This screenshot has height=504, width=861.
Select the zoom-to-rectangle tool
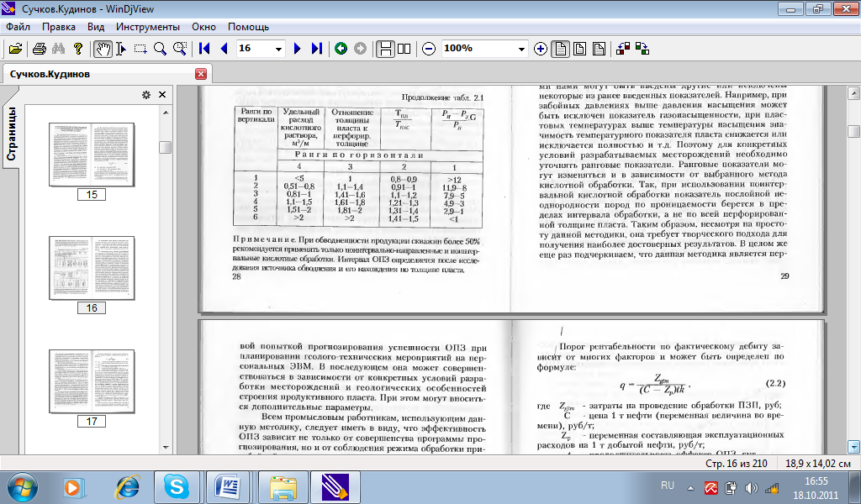coord(180,49)
